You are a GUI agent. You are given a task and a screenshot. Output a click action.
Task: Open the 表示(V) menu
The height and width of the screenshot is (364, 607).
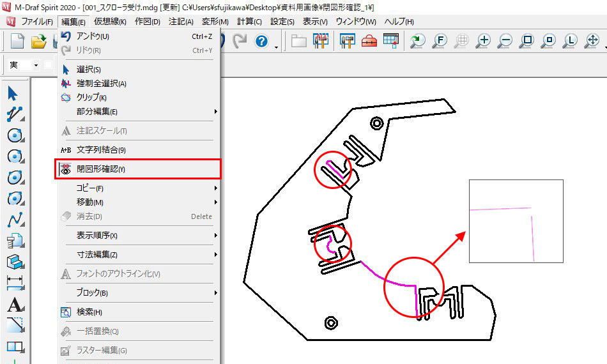315,22
